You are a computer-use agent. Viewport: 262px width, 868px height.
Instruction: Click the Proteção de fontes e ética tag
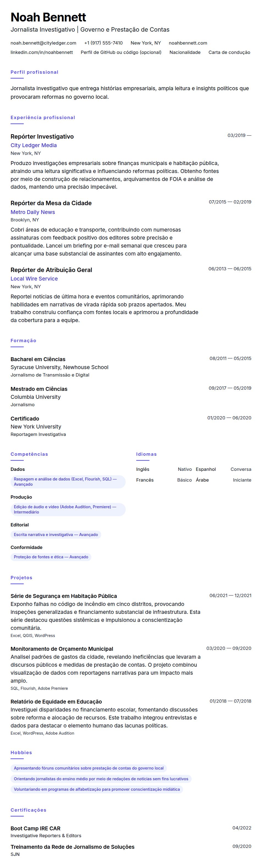(x=51, y=557)
